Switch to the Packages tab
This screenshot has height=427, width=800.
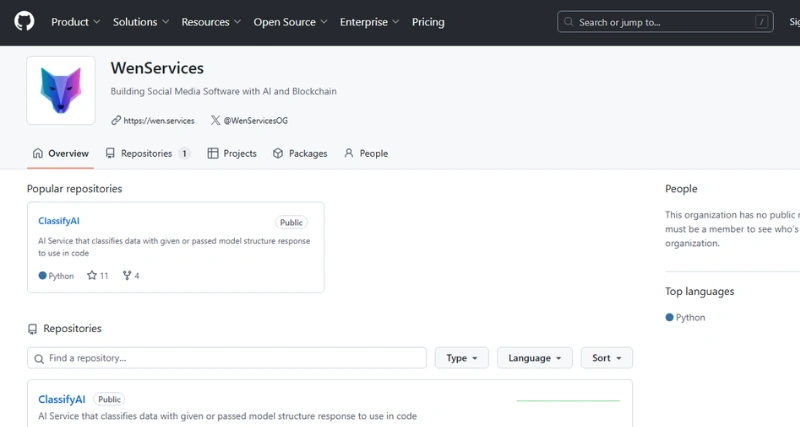tap(300, 154)
